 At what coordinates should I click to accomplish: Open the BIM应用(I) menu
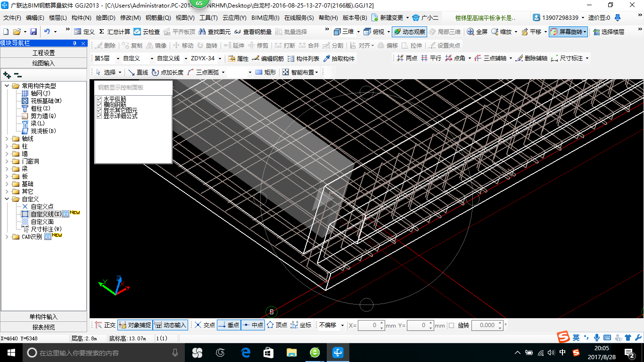265,18
